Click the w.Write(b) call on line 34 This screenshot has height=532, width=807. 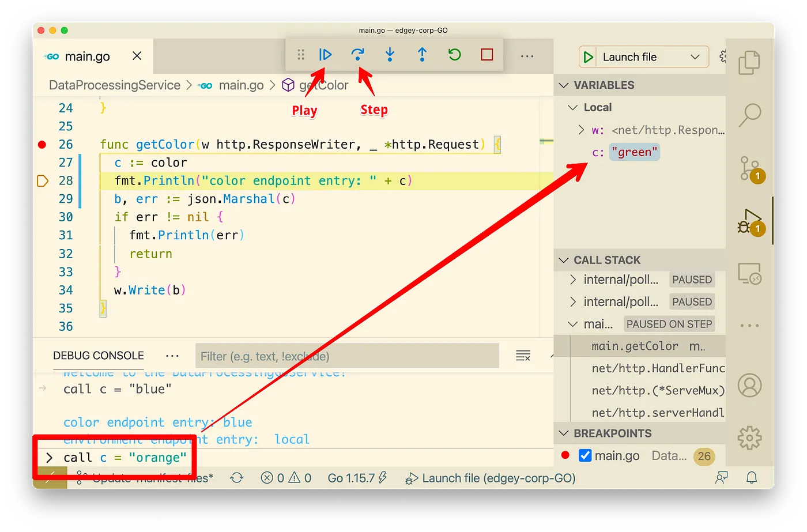[x=150, y=290]
